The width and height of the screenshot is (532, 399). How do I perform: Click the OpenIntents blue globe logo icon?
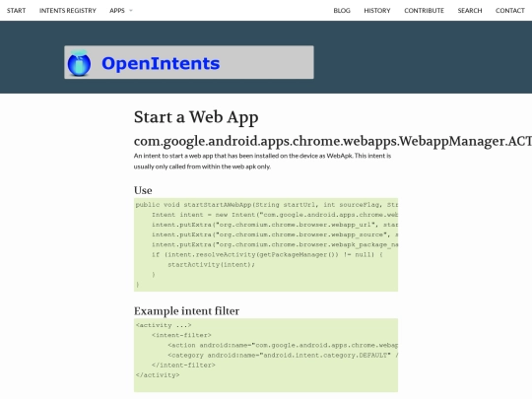(x=79, y=63)
